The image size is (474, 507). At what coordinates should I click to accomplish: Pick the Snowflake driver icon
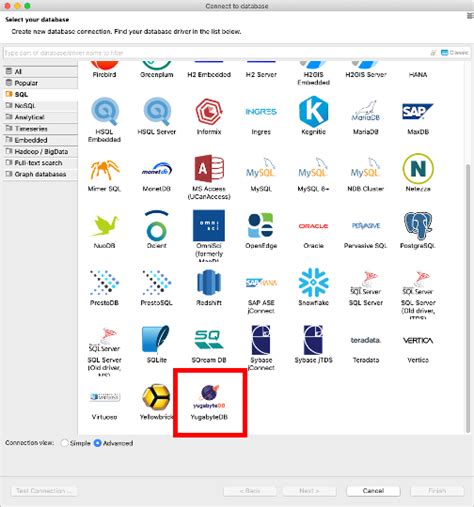pos(313,283)
